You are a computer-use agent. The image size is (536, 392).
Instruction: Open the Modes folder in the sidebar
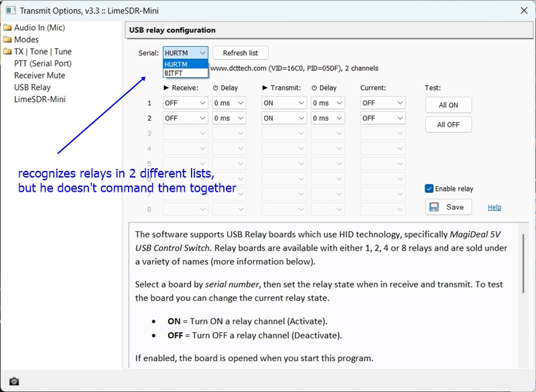26,40
